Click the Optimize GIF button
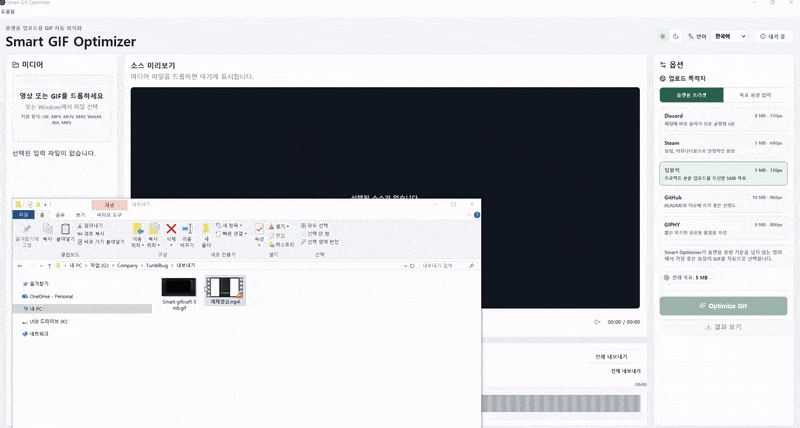This screenshot has width=800, height=428. coord(723,306)
